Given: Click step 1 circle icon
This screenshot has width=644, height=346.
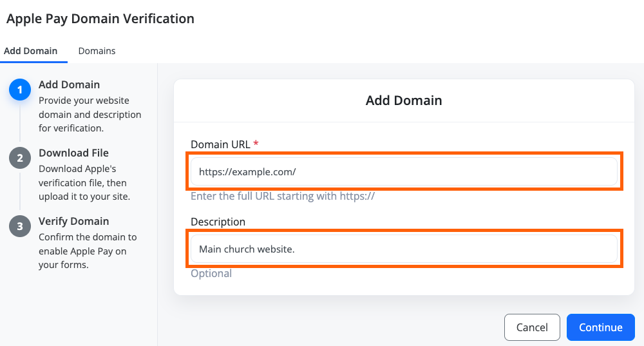Looking at the screenshot, I should 20,90.
